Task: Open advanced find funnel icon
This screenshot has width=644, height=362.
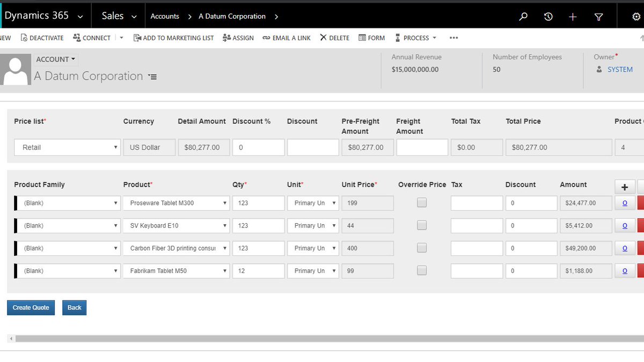Action: click(x=598, y=17)
